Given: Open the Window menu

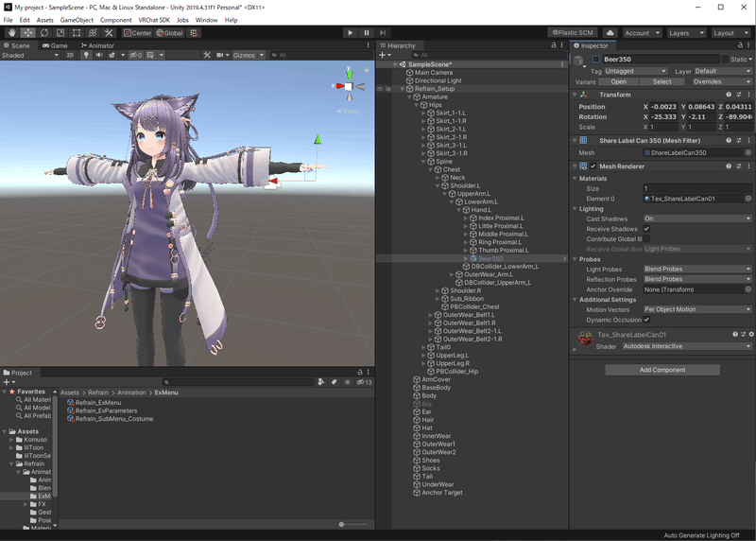Looking at the screenshot, I should pos(206,20).
